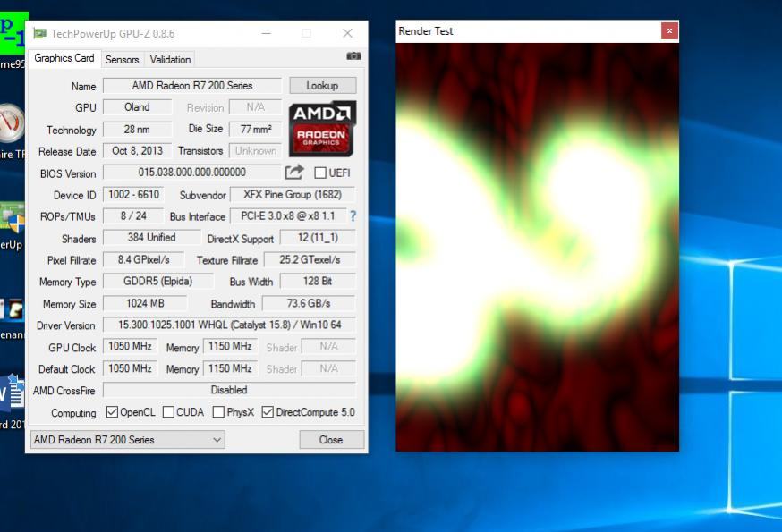This screenshot has height=532, width=782.
Task: Click the Revision N/A field
Action: point(255,107)
